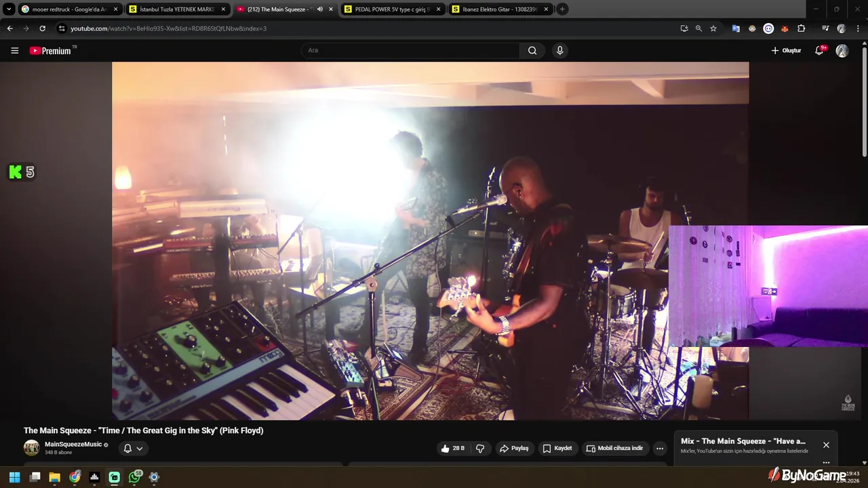Click the Oluştur create button

786,51
